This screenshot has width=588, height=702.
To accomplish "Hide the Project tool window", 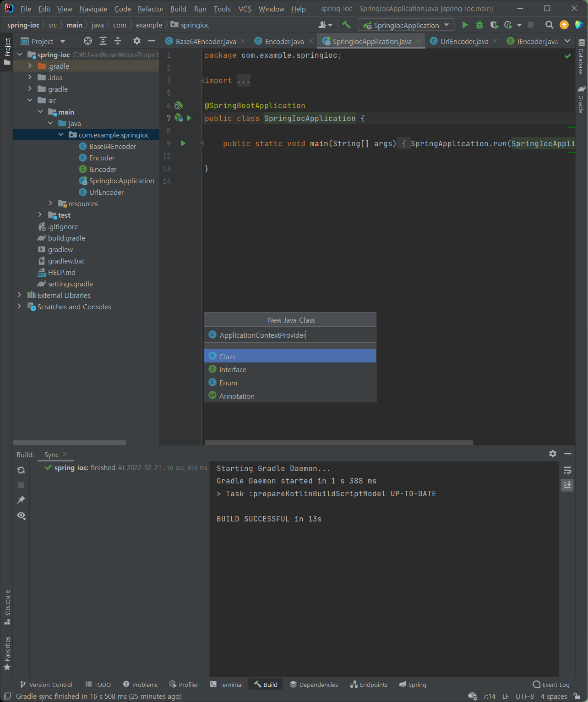I will coord(152,41).
